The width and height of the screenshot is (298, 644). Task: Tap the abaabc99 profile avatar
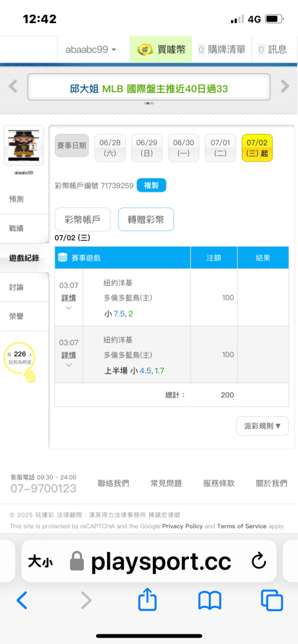pos(23,146)
